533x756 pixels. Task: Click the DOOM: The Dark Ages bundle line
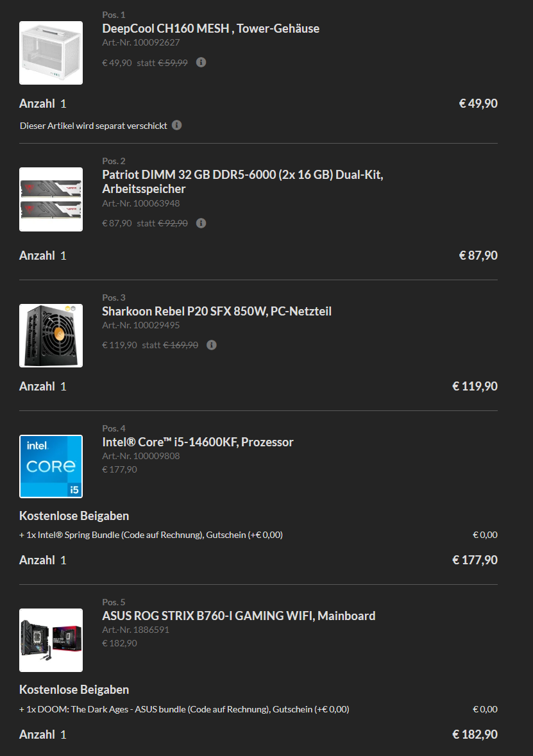click(x=184, y=709)
